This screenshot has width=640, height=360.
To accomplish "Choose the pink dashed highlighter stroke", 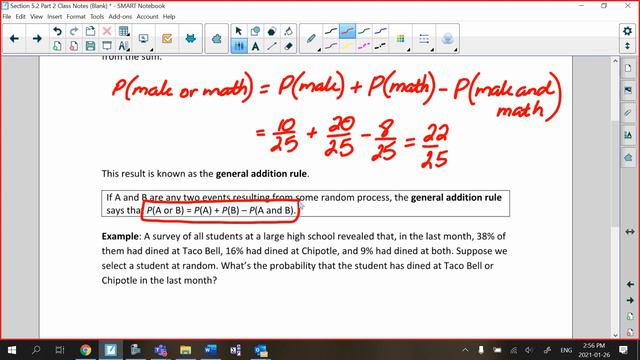I will 364,46.
